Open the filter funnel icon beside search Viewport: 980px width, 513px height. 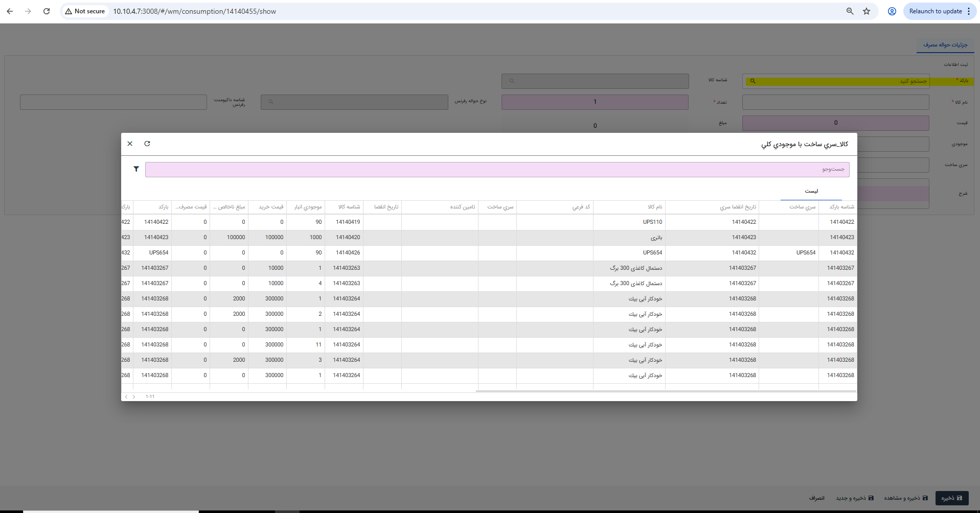click(x=136, y=169)
